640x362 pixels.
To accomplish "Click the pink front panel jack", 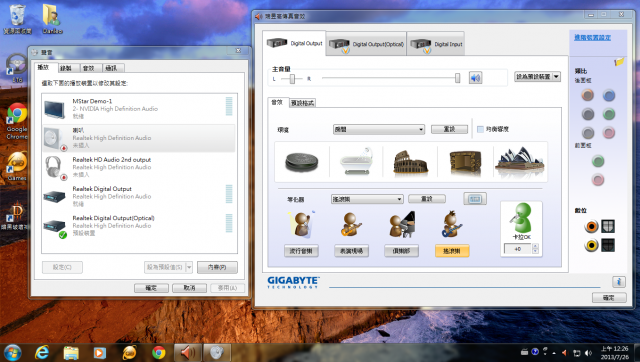I will click(598, 180).
